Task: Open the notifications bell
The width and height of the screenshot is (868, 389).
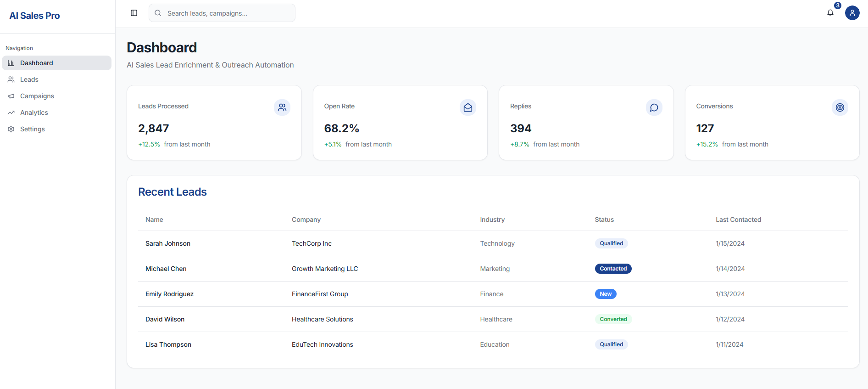Action: point(830,13)
